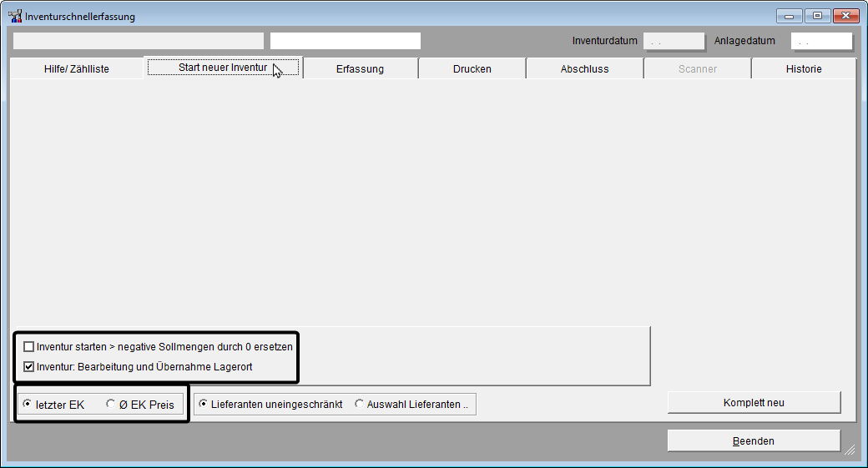The image size is (868, 468).
Task: Click the white input field in top bar
Action: pyautogui.click(x=346, y=41)
